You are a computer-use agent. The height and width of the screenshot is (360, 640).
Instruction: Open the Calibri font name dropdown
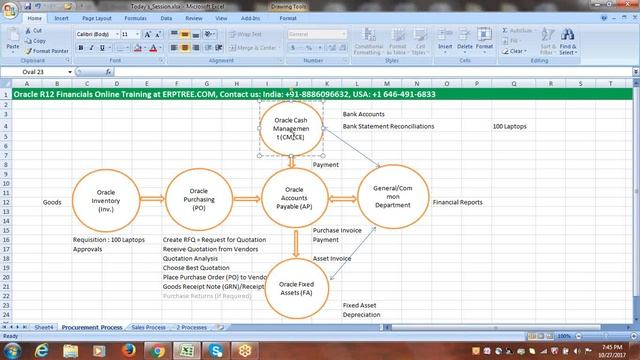[117, 34]
